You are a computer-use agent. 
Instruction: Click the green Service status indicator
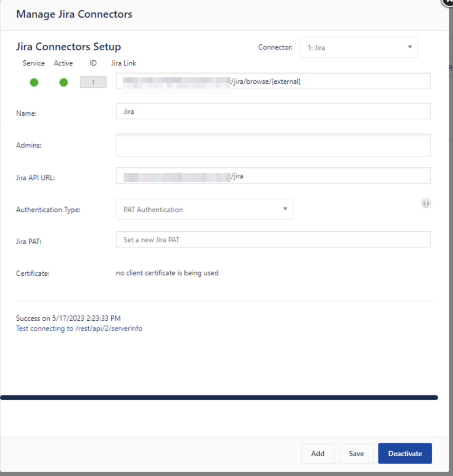coord(34,82)
